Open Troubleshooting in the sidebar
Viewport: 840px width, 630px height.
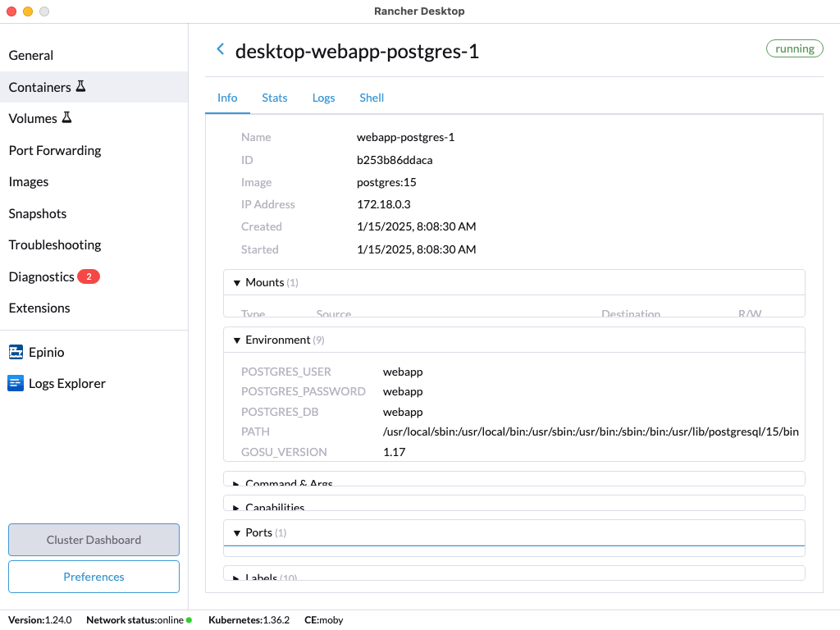click(x=94, y=244)
